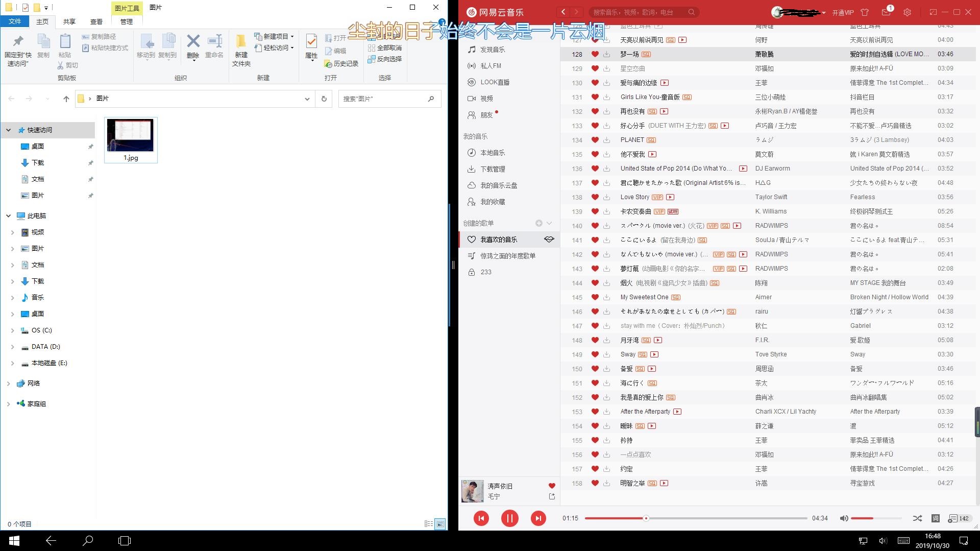Open 下载管理 download manager
980x551 pixels.
click(492, 169)
